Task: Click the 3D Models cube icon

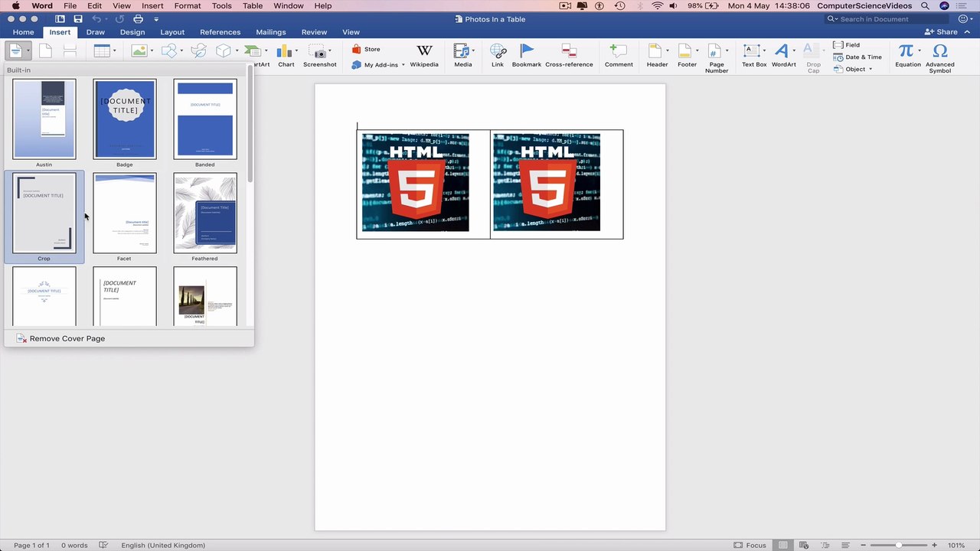Action: [x=224, y=51]
